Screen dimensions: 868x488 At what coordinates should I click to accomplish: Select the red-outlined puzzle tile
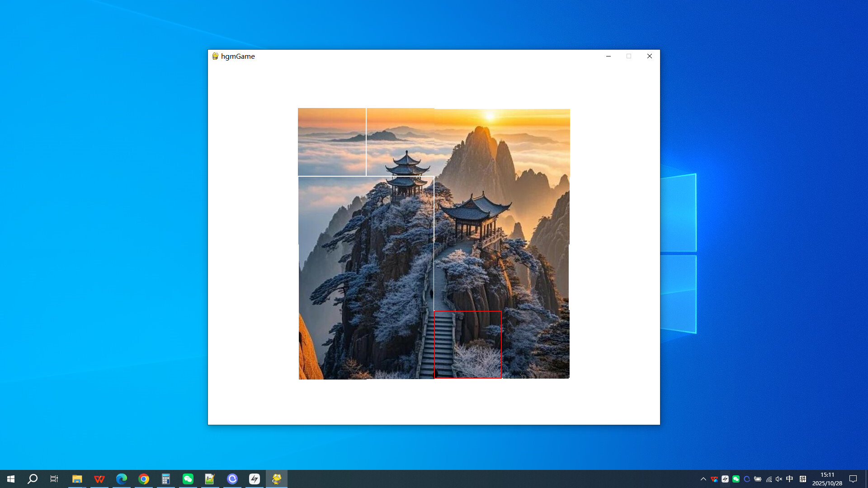[468, 344]
